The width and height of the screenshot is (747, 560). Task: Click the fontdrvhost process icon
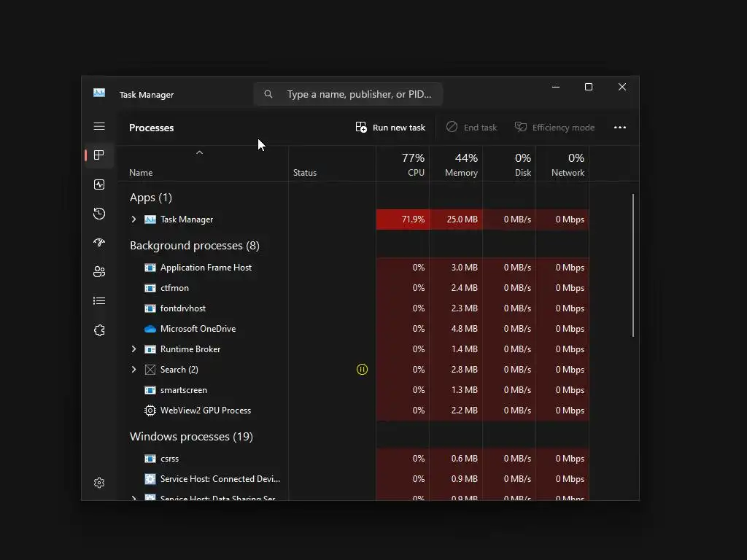coord(150,308)
